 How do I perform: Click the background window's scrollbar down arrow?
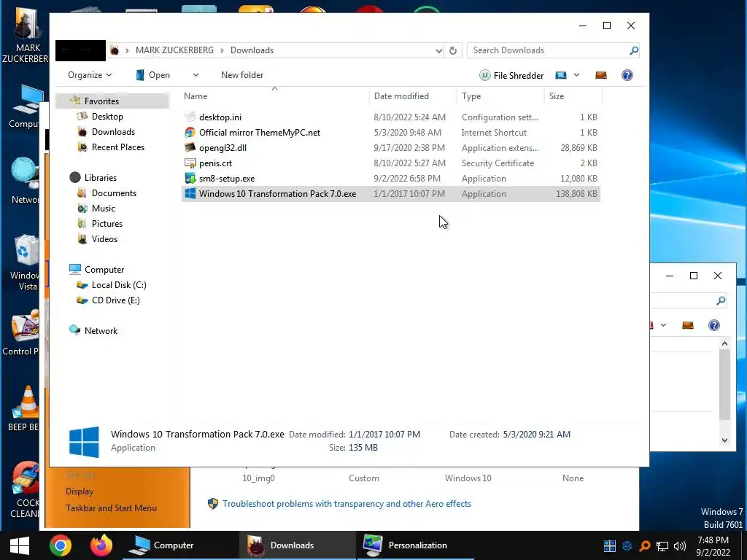(724, 440)
